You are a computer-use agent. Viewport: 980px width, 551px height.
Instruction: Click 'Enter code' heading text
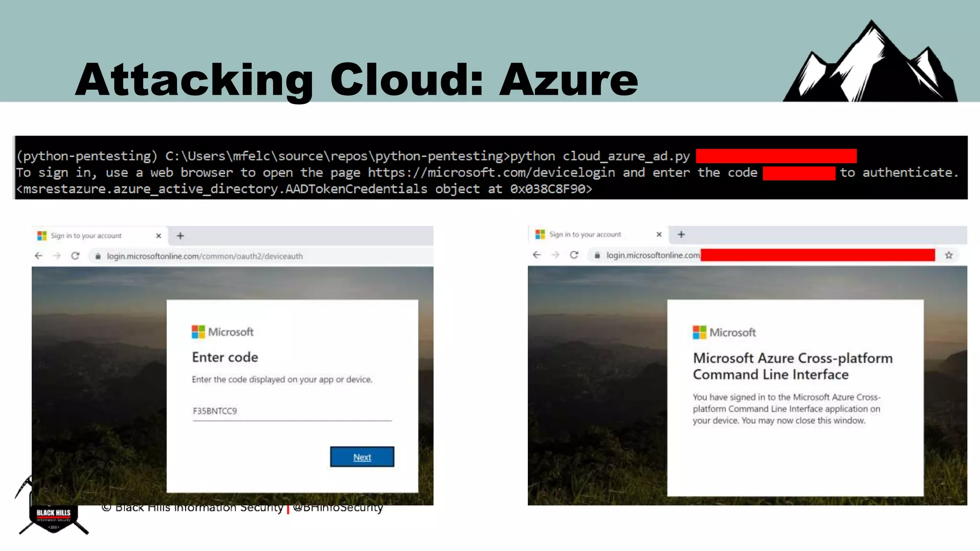click(x=225, y=357)
